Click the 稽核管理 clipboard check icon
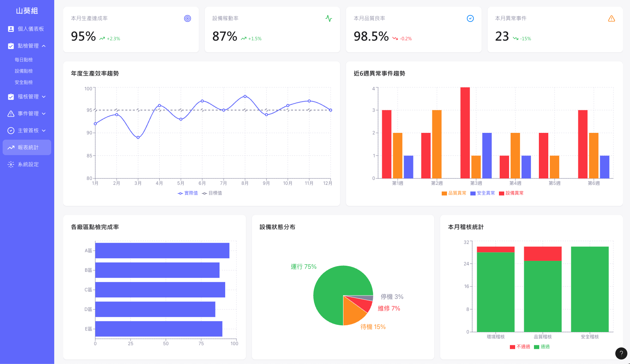The width and height of the screenshot is (630, 364). point(11,97)
